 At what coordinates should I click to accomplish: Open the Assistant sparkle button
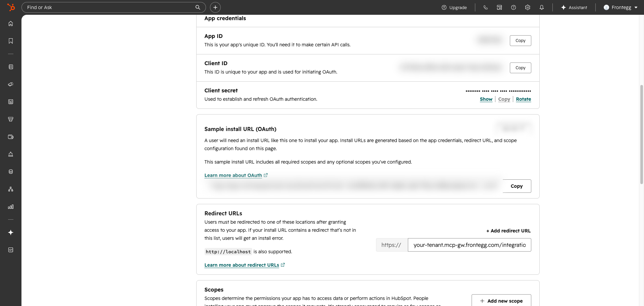point(574,7)
